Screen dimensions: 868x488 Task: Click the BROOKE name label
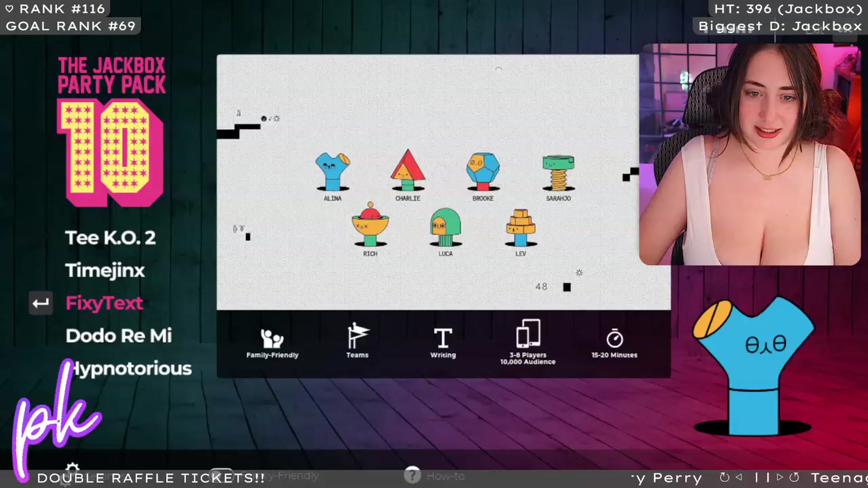[x=483, y=198]
